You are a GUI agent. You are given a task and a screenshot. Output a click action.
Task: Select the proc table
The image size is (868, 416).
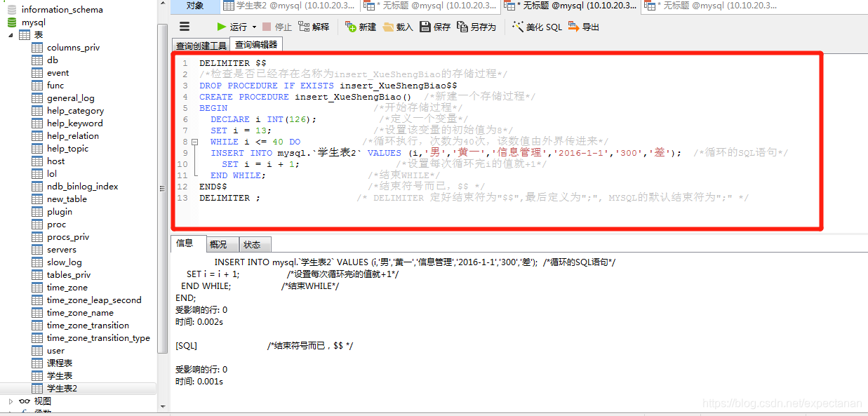[57, 224]
